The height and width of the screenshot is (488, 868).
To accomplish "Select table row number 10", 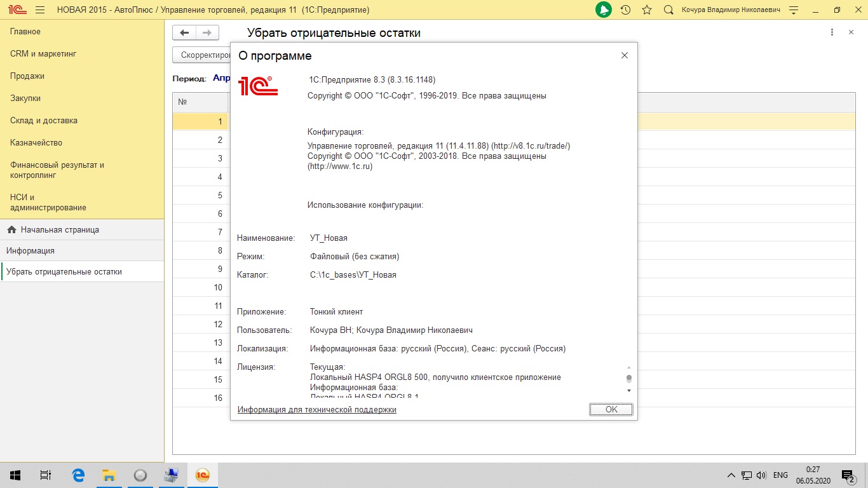I will coord(200,287).
